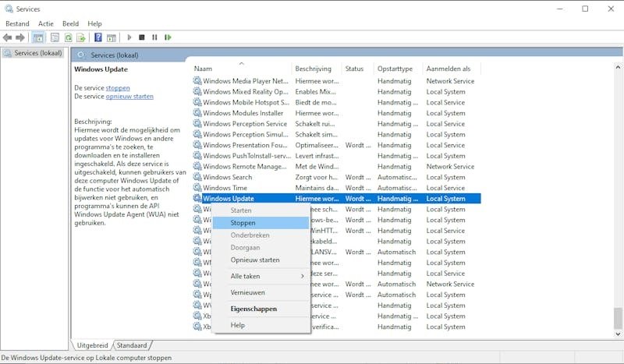The height and width of the screenshot is (364, 624).
Task: Click gear icon of Windows Search row
Action: pyautogui.click(x=197, y=177)
